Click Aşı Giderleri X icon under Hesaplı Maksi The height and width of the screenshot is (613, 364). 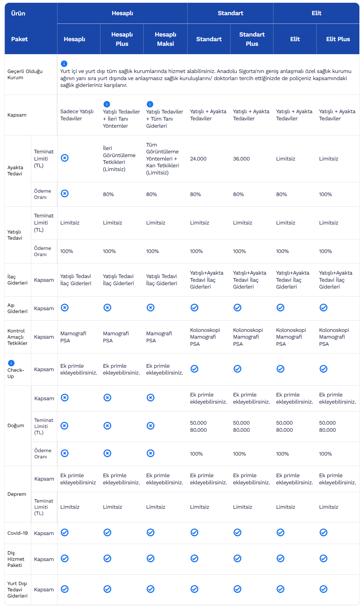[x=150, y=308]
